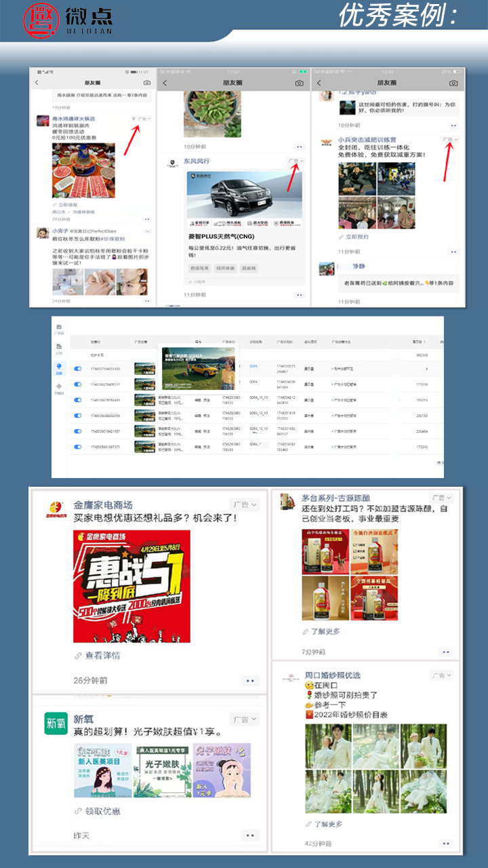Open comment menu dots on 鸿通祥火锅店 post
Viewport: 488px width, 868px height.
pyautogui.click(x=146, y=220)
